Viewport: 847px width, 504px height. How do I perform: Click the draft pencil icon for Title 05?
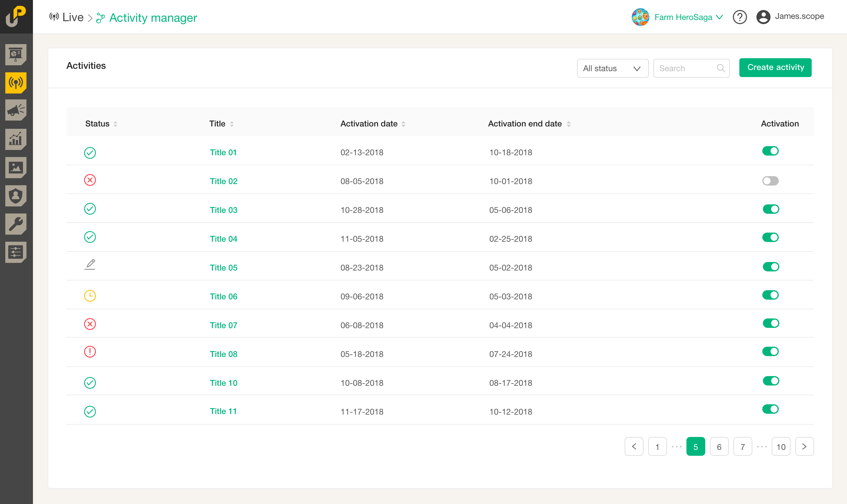90,265
